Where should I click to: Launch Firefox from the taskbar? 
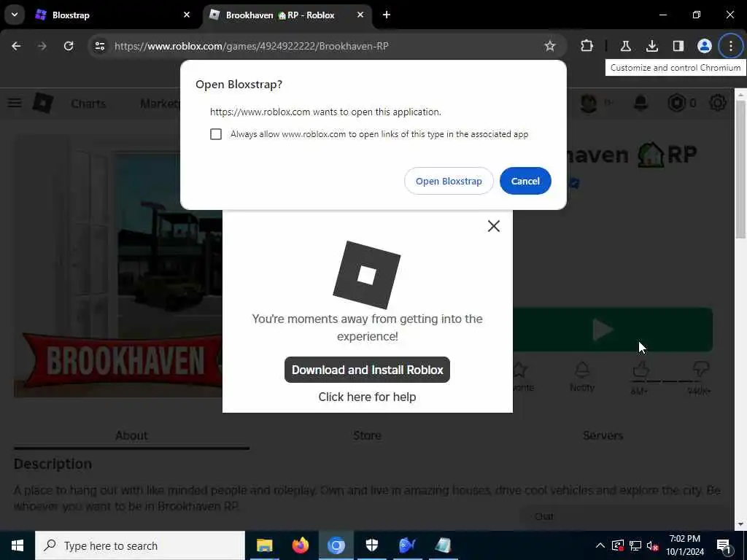[300, 545]
